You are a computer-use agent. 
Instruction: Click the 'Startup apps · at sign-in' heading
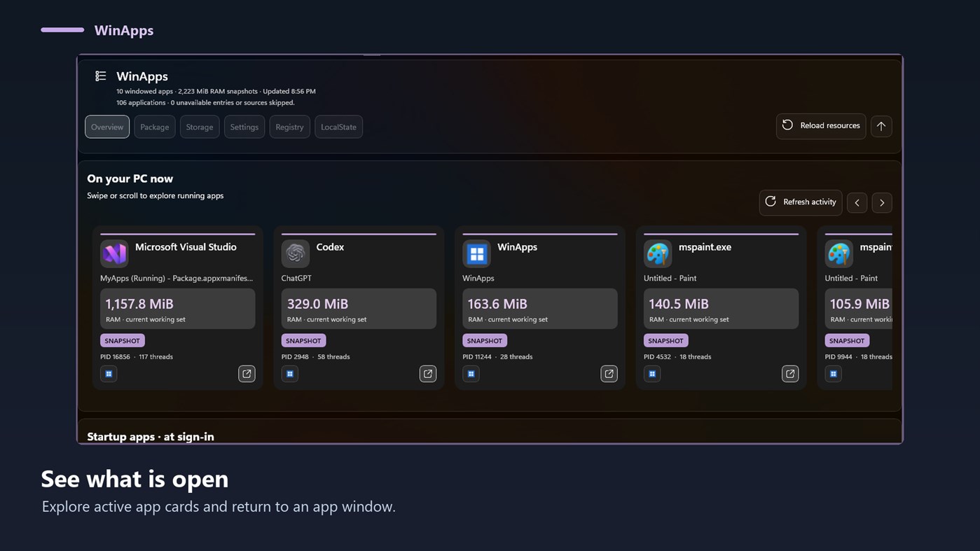(x=151, y=436)
